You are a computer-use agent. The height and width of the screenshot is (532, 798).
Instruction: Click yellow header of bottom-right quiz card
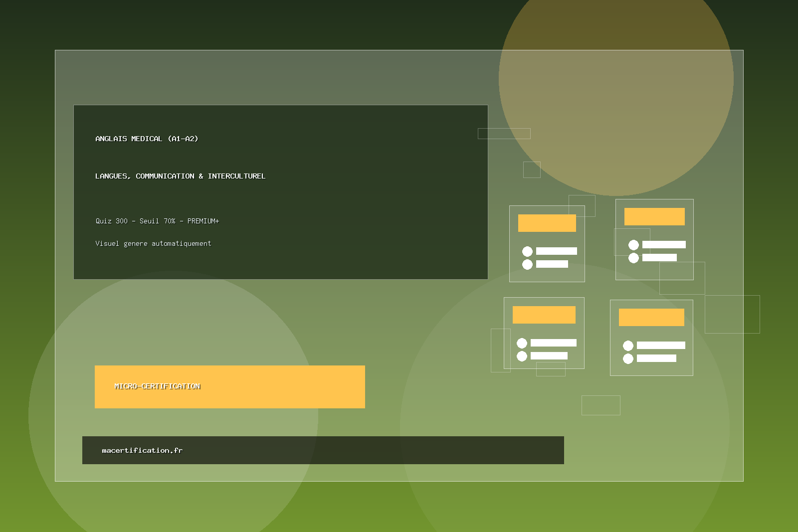click(651, 317)
